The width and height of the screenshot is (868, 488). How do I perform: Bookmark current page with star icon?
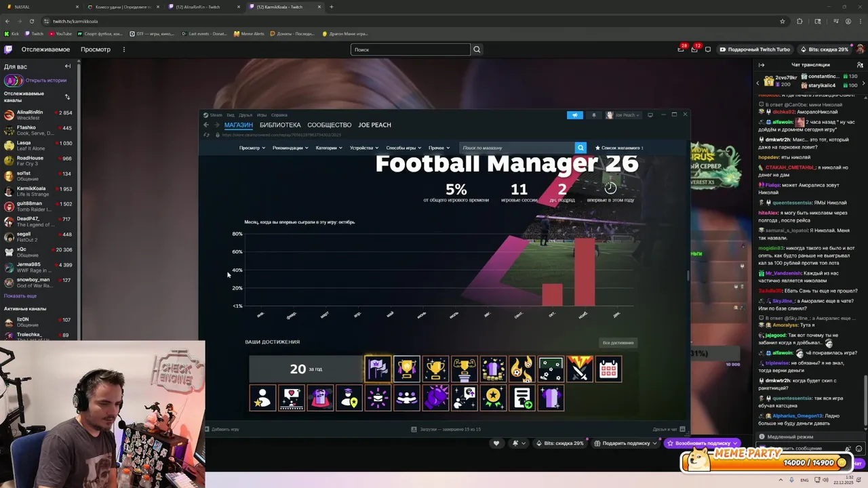783,21
